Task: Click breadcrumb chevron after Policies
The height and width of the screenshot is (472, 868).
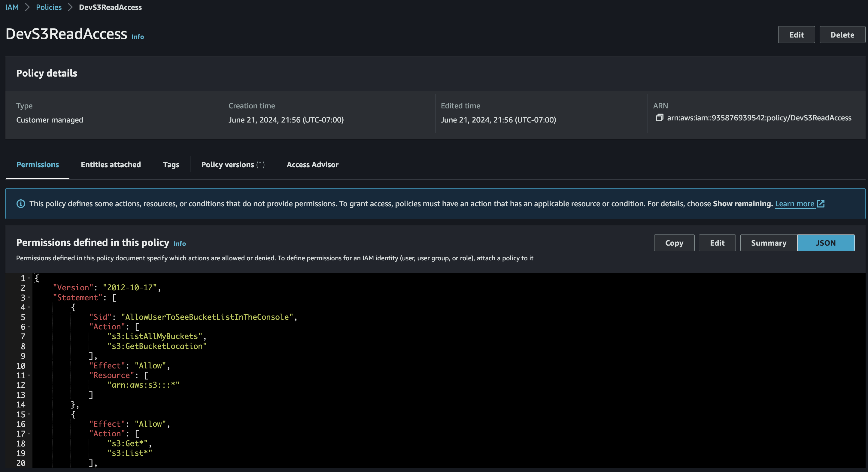Action: (70, 7)
